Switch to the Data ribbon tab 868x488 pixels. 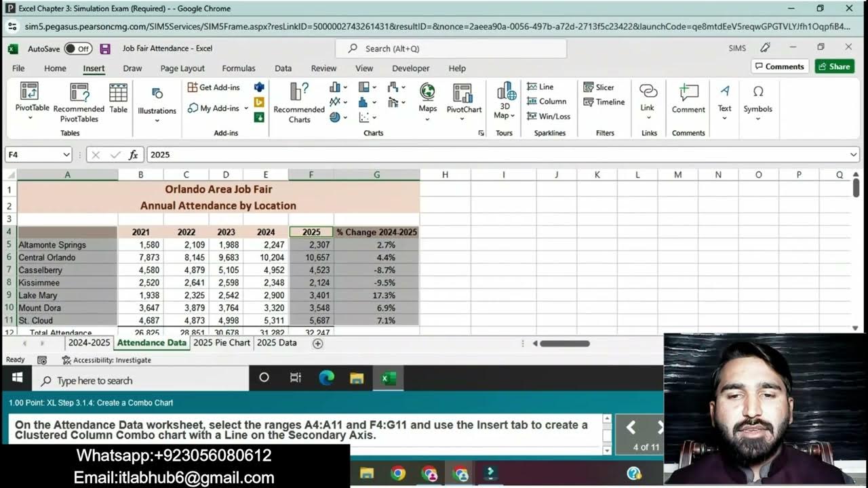[283, 68]
